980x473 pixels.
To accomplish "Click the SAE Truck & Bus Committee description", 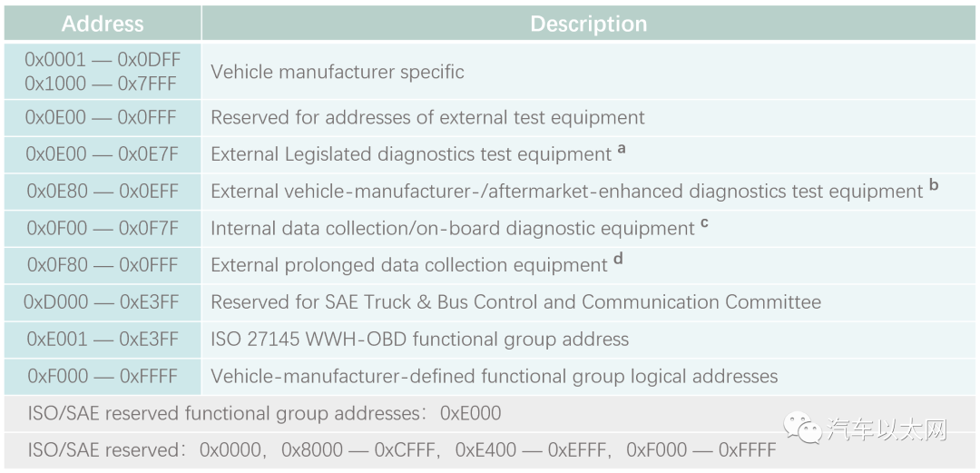I will click(515, 302).
